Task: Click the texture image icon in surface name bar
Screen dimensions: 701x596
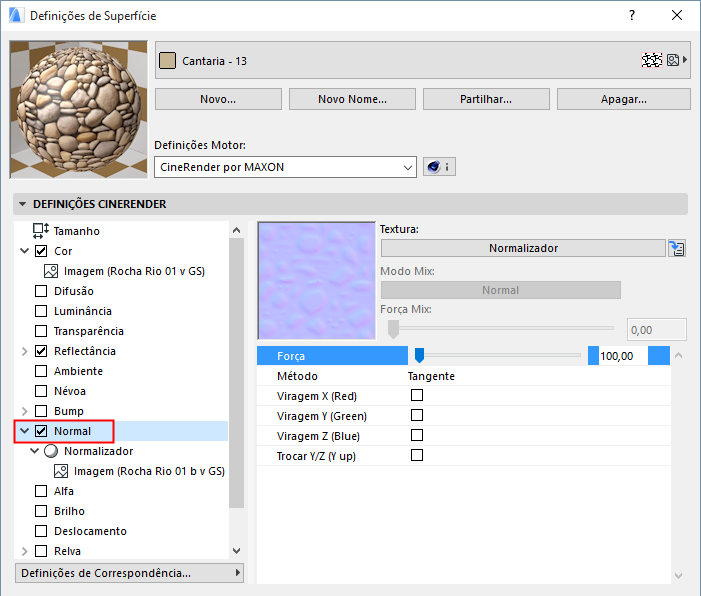Action: click(673, 60)
